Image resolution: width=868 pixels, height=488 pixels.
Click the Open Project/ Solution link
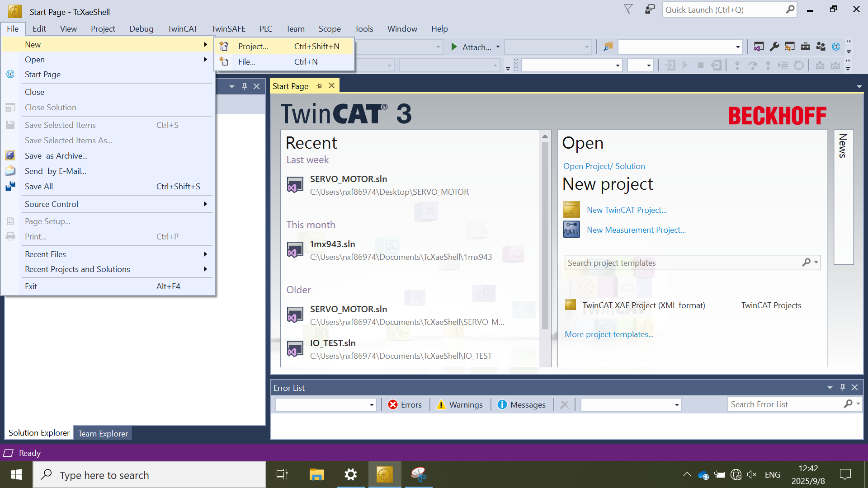point(604,166)
